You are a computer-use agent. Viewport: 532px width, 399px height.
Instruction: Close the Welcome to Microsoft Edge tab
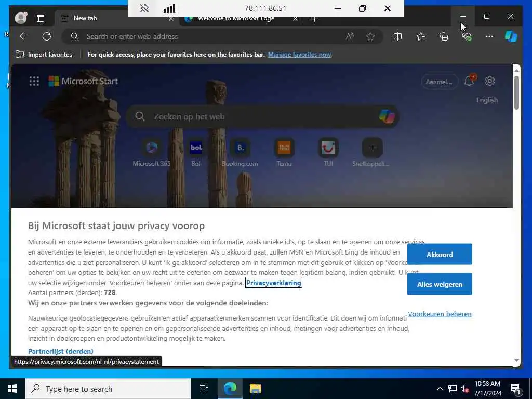pos(295,19)
